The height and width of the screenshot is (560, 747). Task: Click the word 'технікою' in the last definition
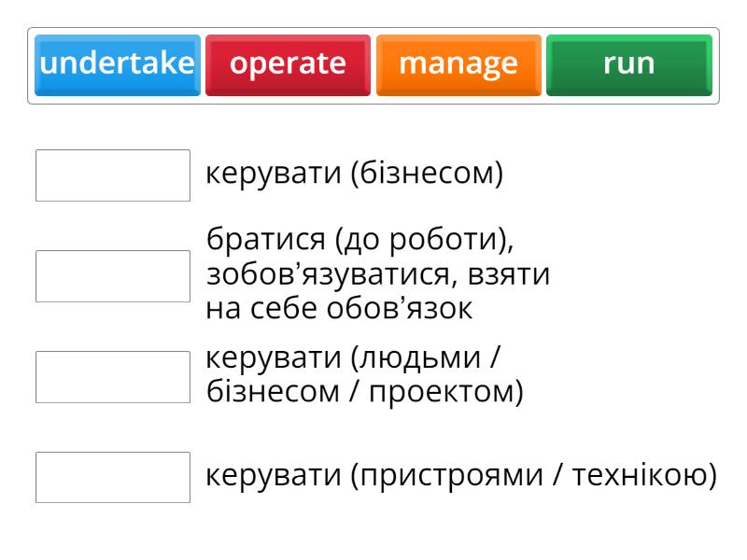(x=640, y=476)
